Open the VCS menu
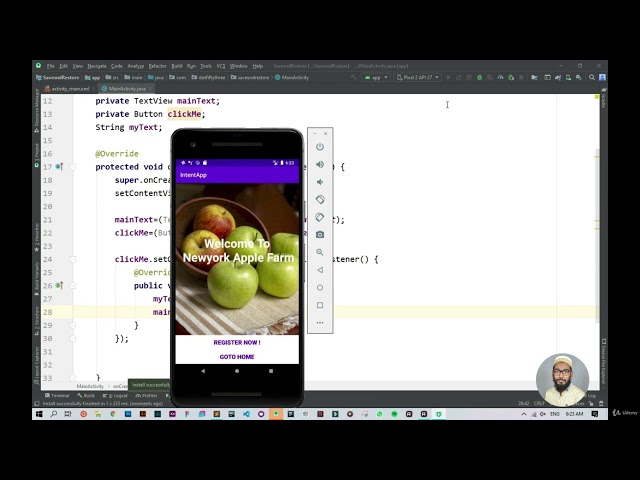Viewport: 640px width, 480px height. 221,66
